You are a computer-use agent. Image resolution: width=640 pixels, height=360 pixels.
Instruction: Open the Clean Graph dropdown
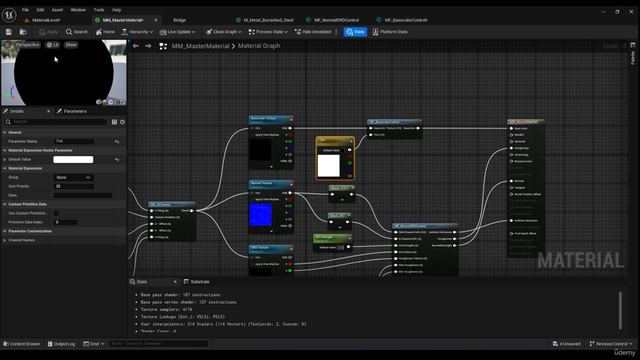point(224,32)
